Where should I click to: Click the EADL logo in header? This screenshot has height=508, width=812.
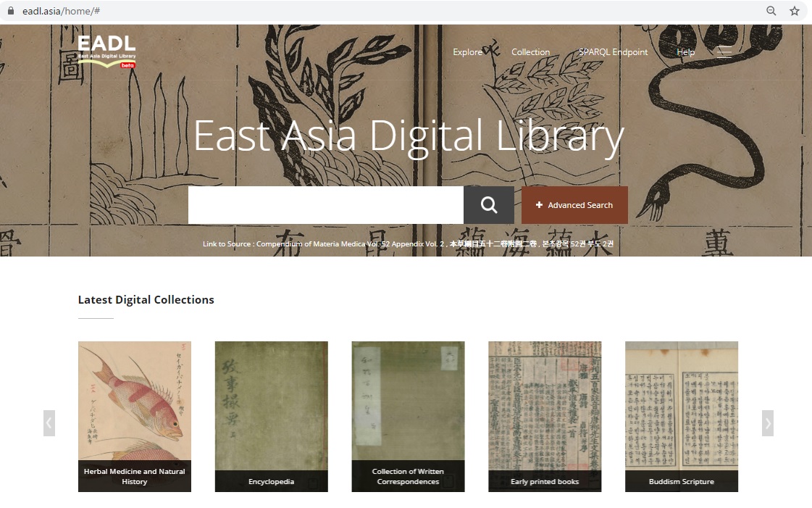106,51
